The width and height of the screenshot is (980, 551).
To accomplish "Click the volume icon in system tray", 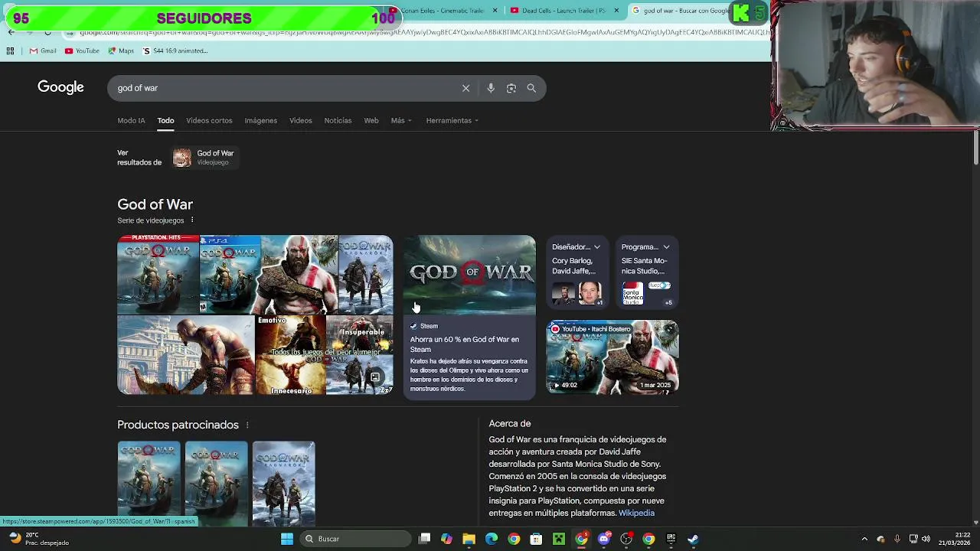I will [926, 539].
